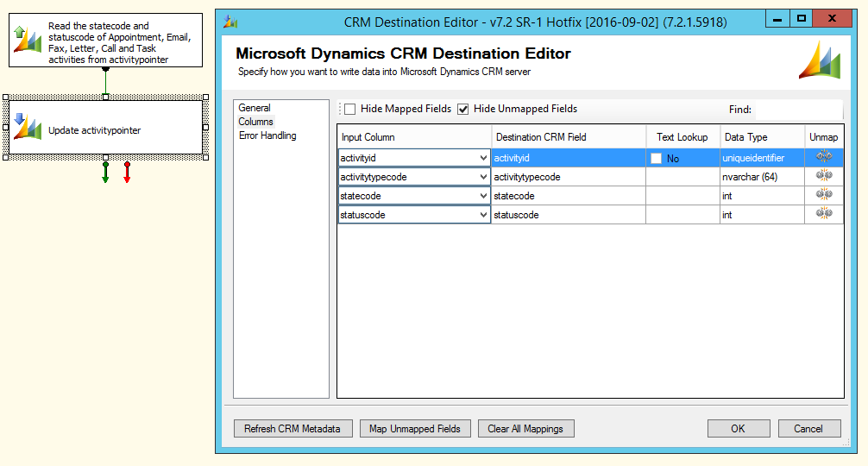Open the statuscode input column dropdown
The width and height of the screenshot is (868, 466).
(x=483, y=214)
